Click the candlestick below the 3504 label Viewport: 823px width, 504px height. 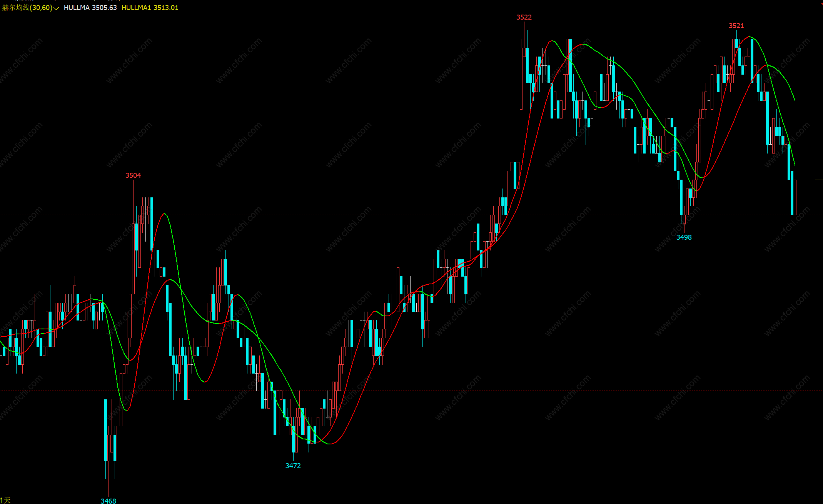(x=134, y=258)
